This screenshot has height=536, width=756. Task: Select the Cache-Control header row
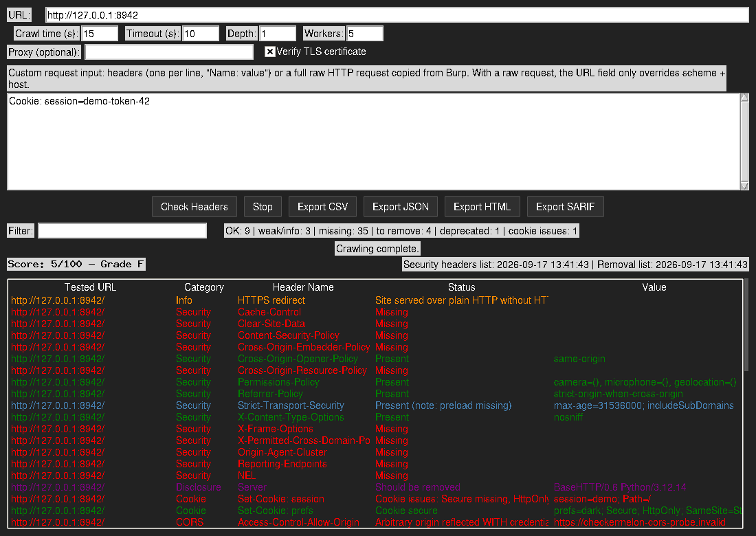(x=375, y=312)
